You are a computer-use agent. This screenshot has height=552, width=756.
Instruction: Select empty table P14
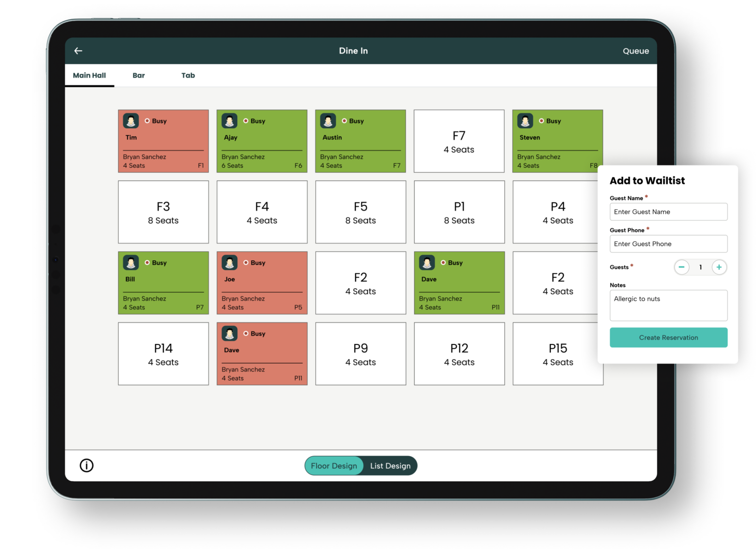[x=163, y=354]
